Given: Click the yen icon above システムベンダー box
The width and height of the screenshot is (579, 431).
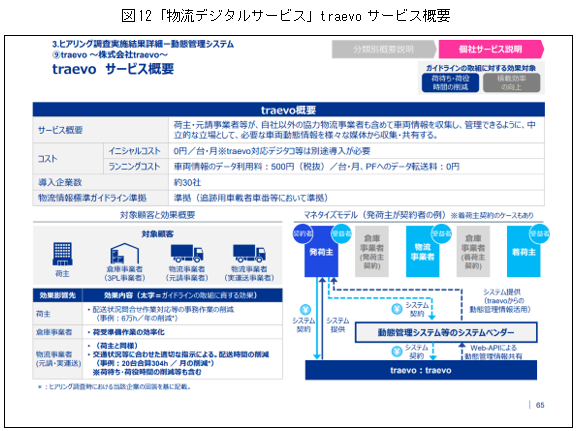Looking at the screenshot, I should pos(397,308).
